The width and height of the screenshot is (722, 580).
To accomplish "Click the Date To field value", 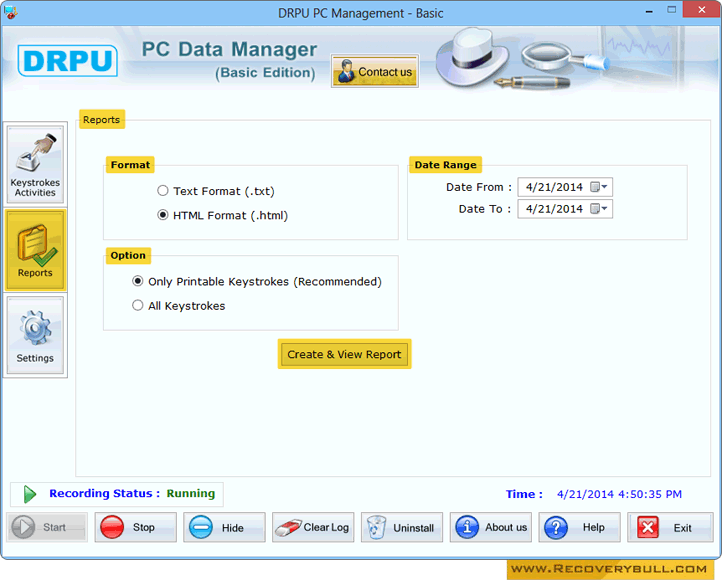I will pos(554,209).
